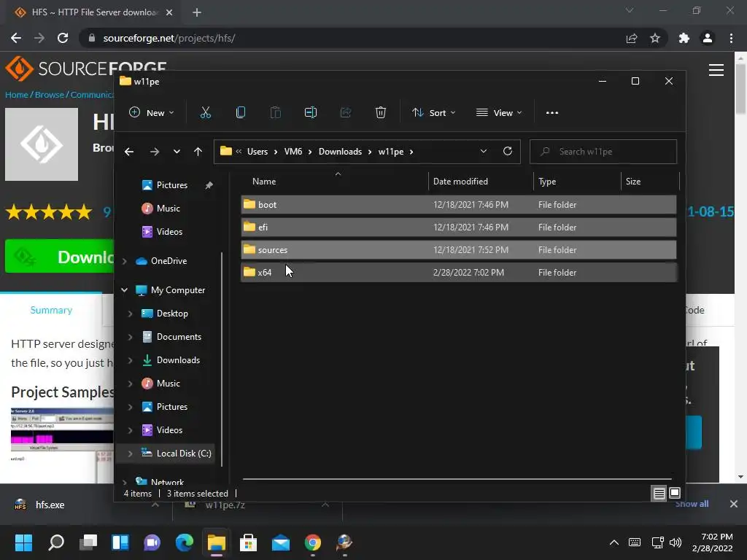Go back in File Explorer navigation
This screenshot has height=560, width=747.
point(129,152)
